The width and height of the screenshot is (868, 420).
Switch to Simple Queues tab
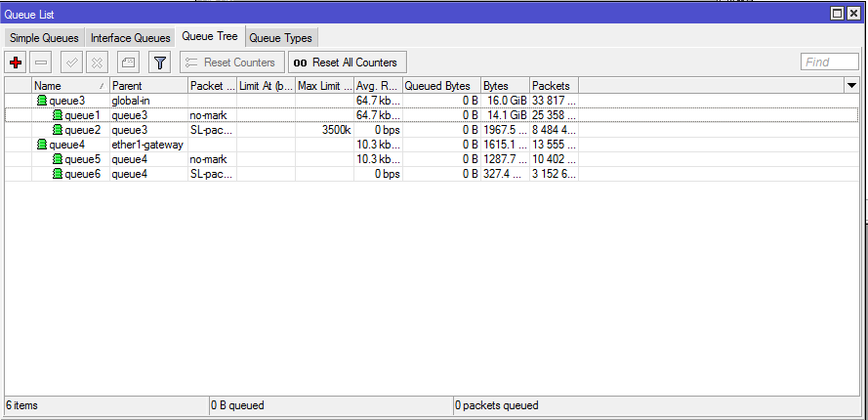[x=44, y=38]
